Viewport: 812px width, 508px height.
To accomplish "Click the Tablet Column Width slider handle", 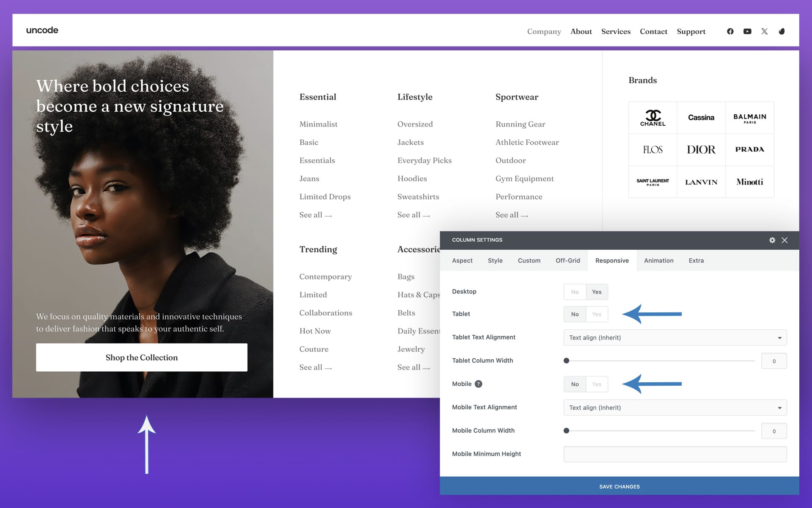I will [566, 361].
